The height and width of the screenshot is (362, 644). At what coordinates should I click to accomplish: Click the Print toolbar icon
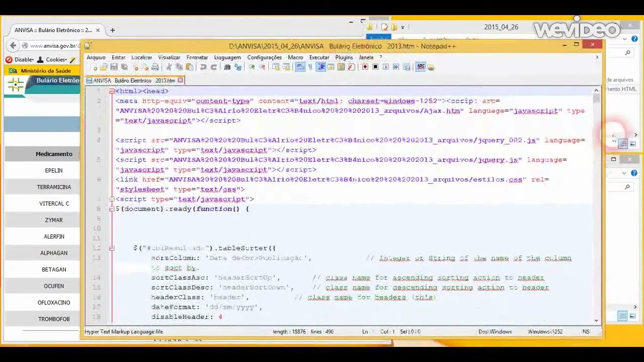point(154,67)
